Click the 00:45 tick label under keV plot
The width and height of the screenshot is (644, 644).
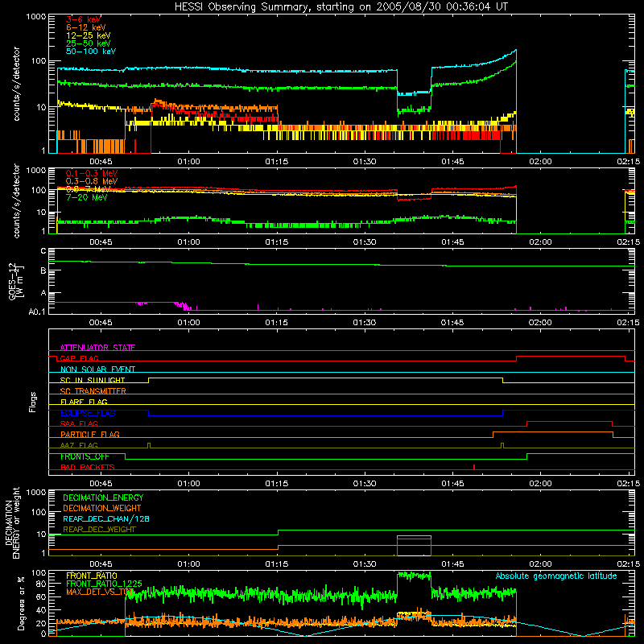(x=101, y=162)
